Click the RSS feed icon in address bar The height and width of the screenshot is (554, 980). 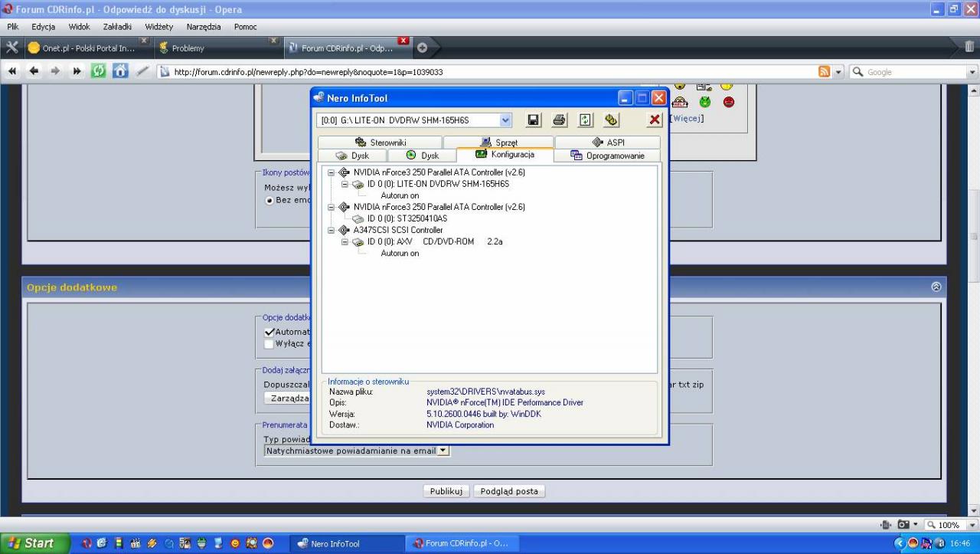pos(825,72)
